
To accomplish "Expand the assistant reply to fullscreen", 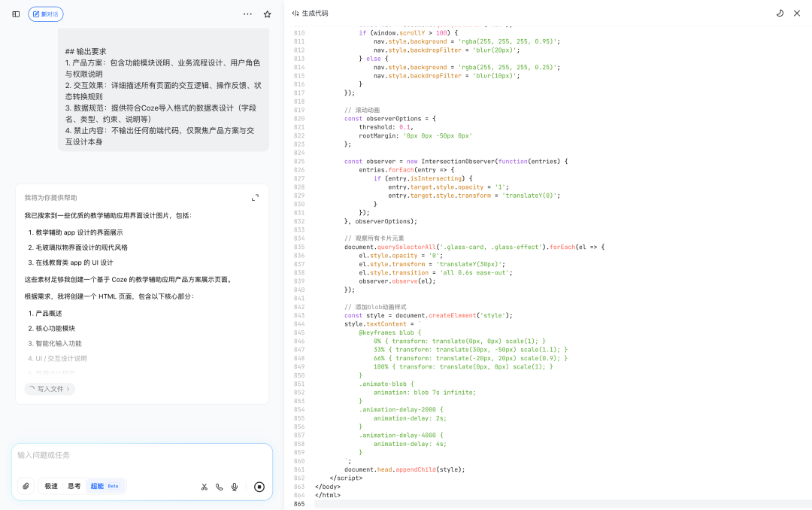I will coord(255,197).
